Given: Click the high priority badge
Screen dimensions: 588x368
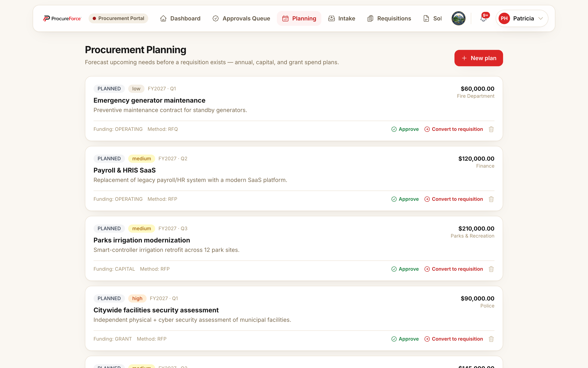Looking at the screenshot, I should click(x=137, y=298).
